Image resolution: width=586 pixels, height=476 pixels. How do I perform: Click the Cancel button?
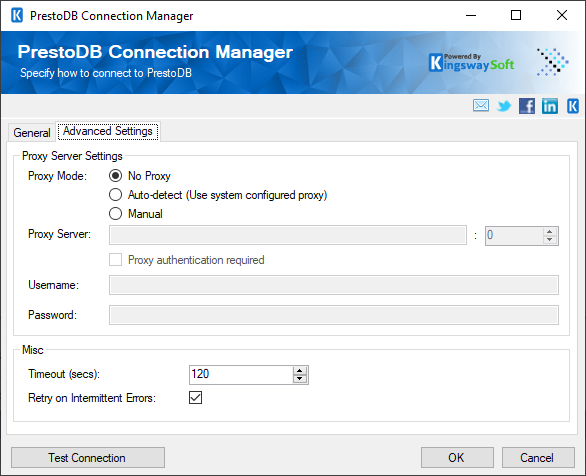(538, 458)
